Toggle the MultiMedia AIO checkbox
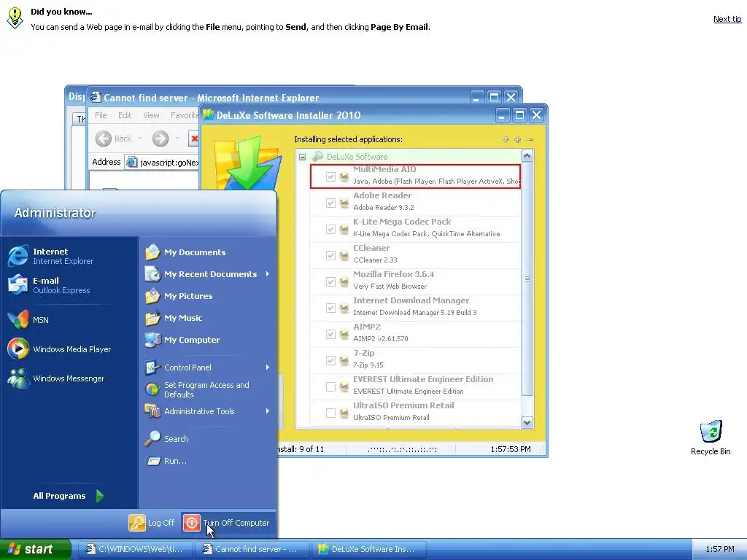747x560 pixels. click(330, 176)
